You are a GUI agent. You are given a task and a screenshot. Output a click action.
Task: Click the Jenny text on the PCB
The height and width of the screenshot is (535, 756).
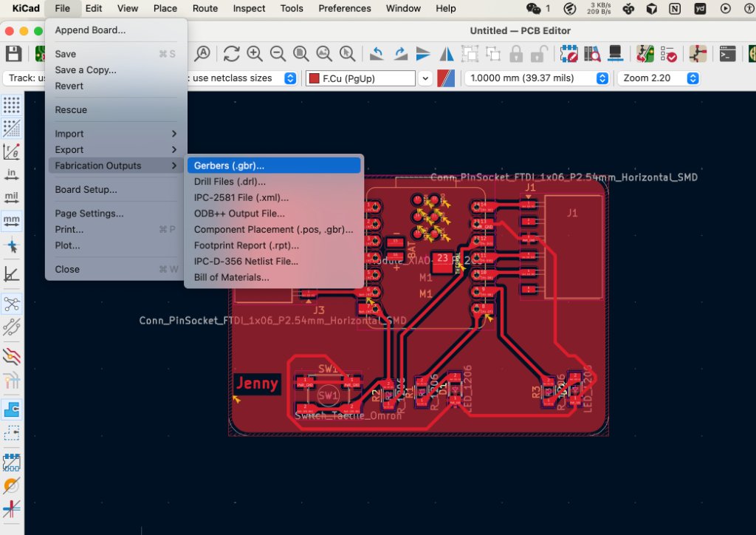257,384
